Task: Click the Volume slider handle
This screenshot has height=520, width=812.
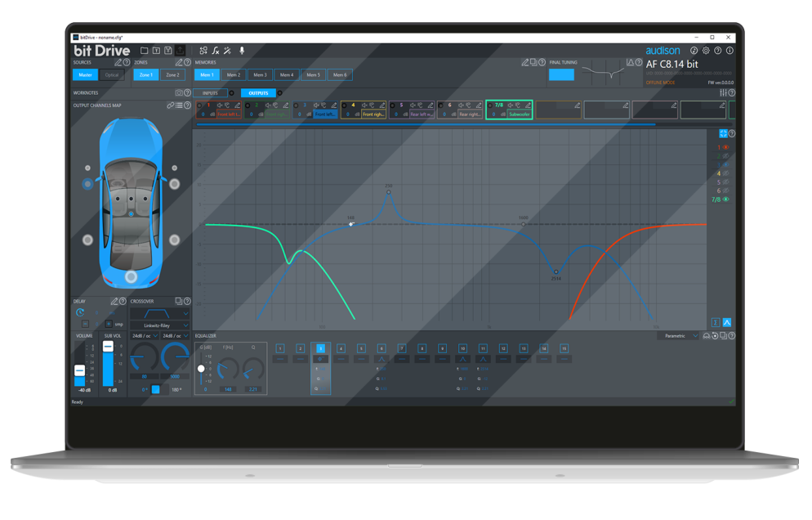Action: [x=80, y=370]
